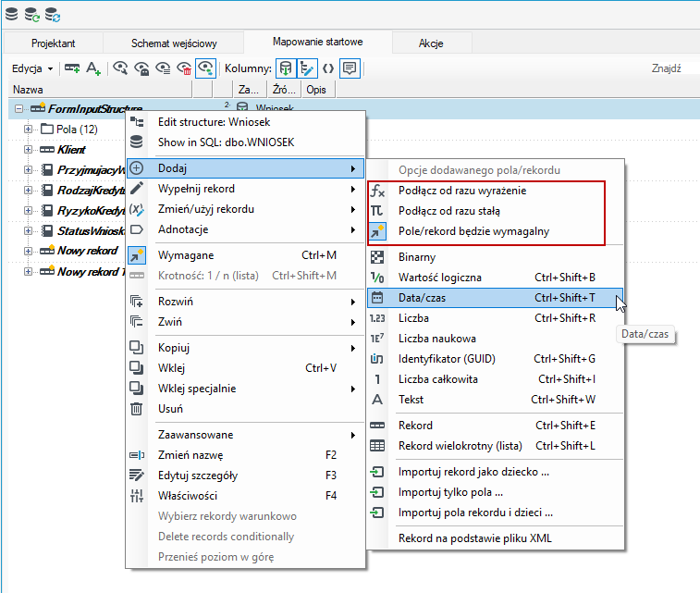The width and height of the screenshot is (700, 593).
Task: Open the Adnotacje submenu
Action: (x=246, y=229)
